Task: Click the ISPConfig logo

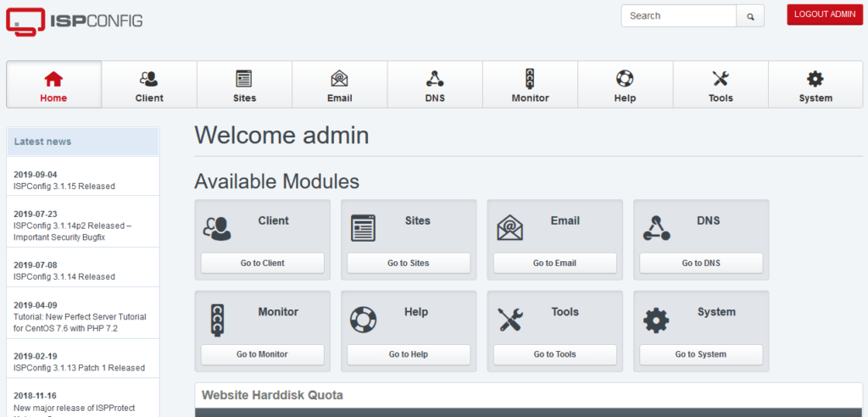Action: coord(75,22)
